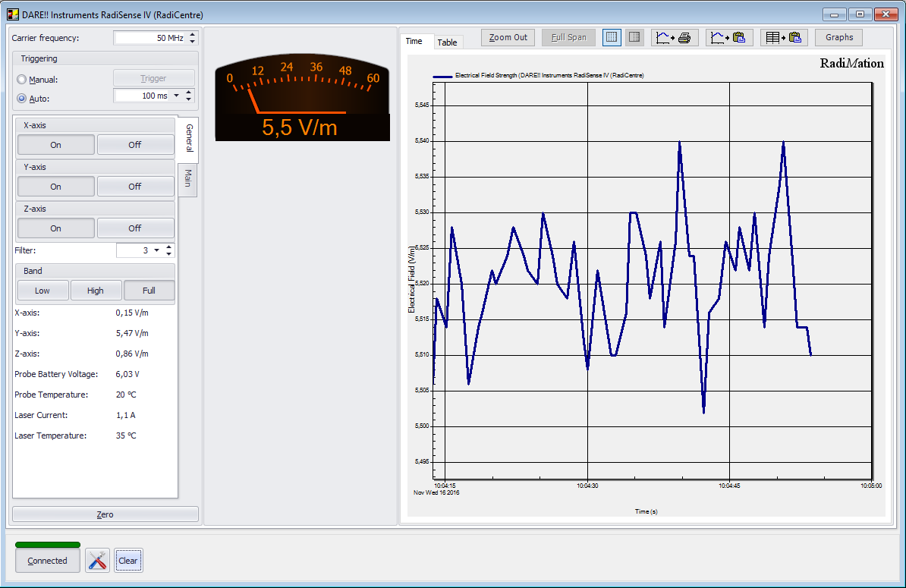Click the Zoom Out button
The image size is (906, 588).
pyautogui.click(x=507, y=36)
